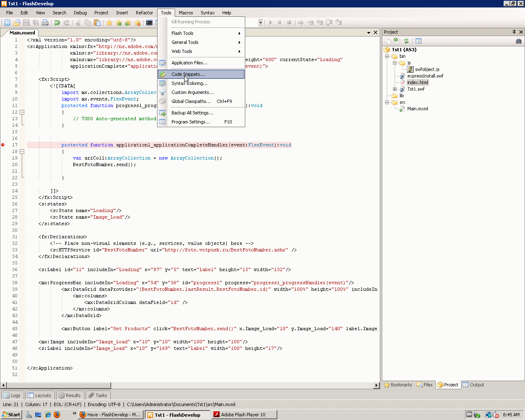The image size is (525, 420).
Task: Click the command prompt toolbar icon
Action: (149, 23)
